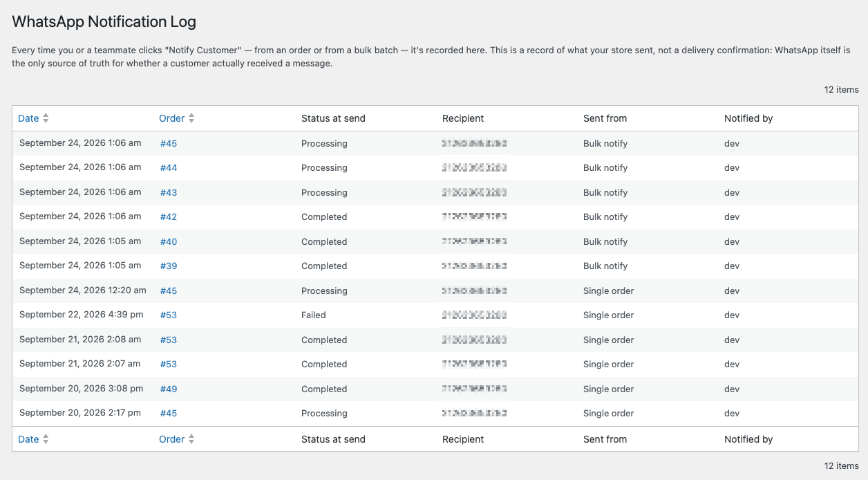Click the 'Completed' status in the #49 row
Image resolution: width=868 pixels, height=480 pixels.
tap(324, 389)
